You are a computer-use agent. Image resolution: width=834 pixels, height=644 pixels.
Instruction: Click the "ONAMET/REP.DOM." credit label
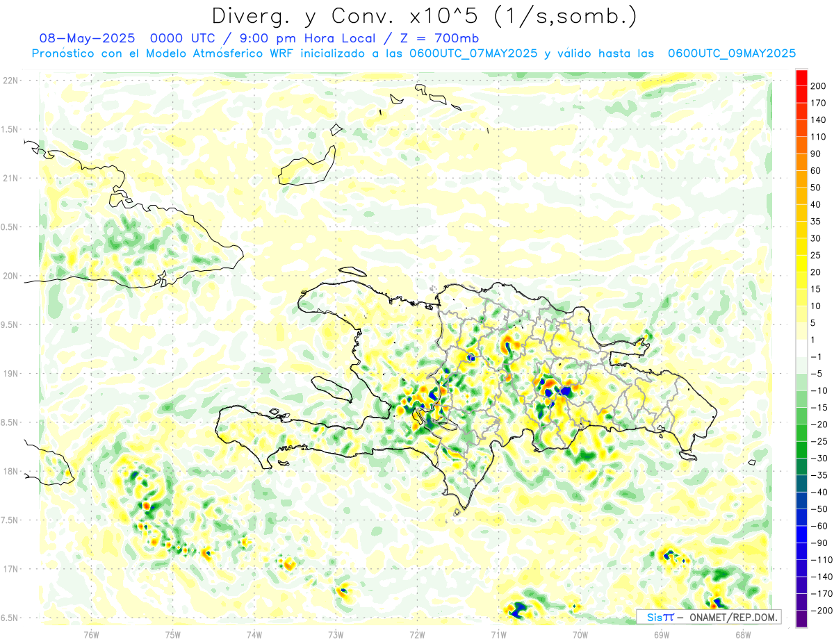(x=733, y=617)
